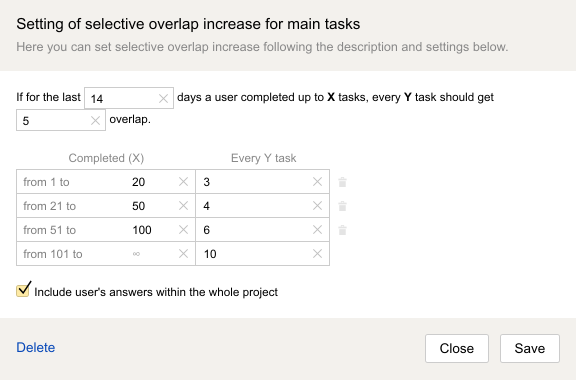Clear the completed value 50
Image resolution: width=576 pixels, height=380 pixels.
[183, 205]
